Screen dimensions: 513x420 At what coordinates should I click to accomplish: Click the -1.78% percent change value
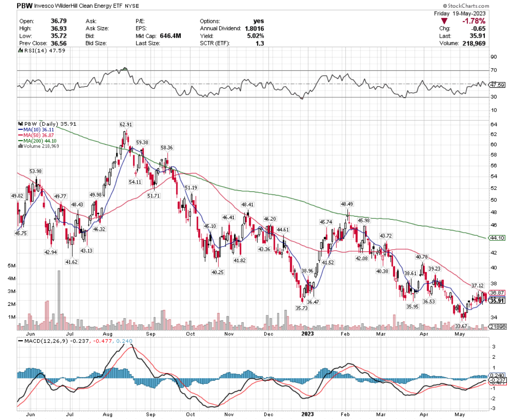[x=474, y=21]
